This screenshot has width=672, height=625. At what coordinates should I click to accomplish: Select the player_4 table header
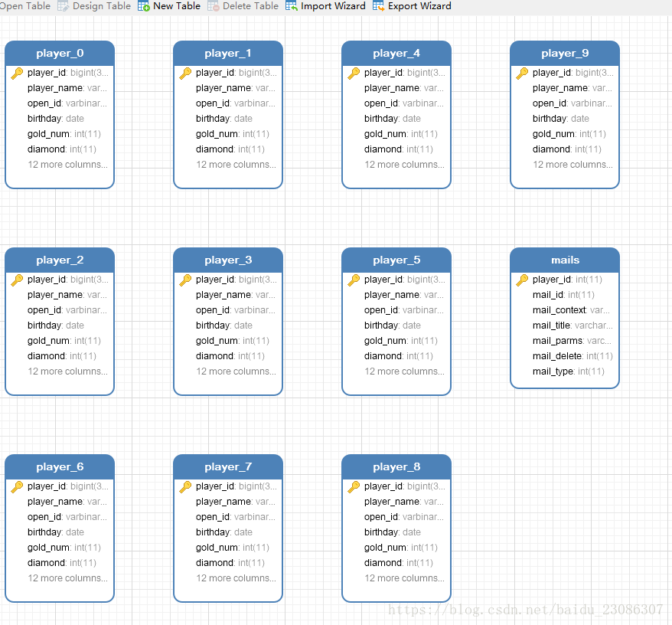click(x=396, y=53)
